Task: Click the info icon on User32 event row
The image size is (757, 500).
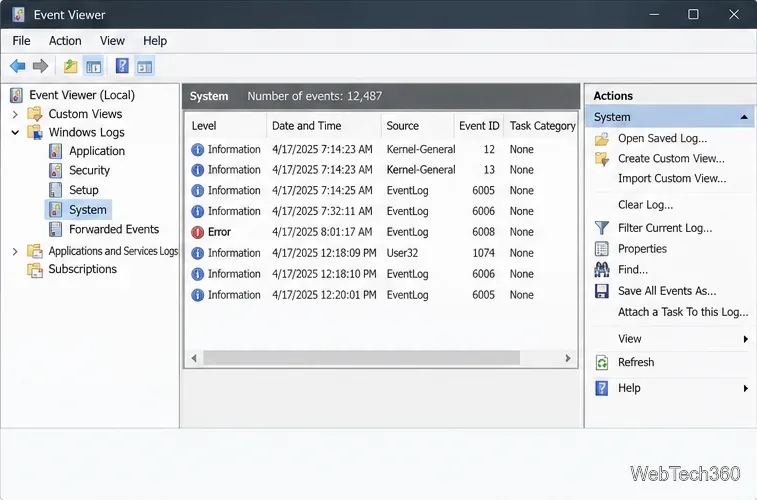Action: [x=197, y=253]
